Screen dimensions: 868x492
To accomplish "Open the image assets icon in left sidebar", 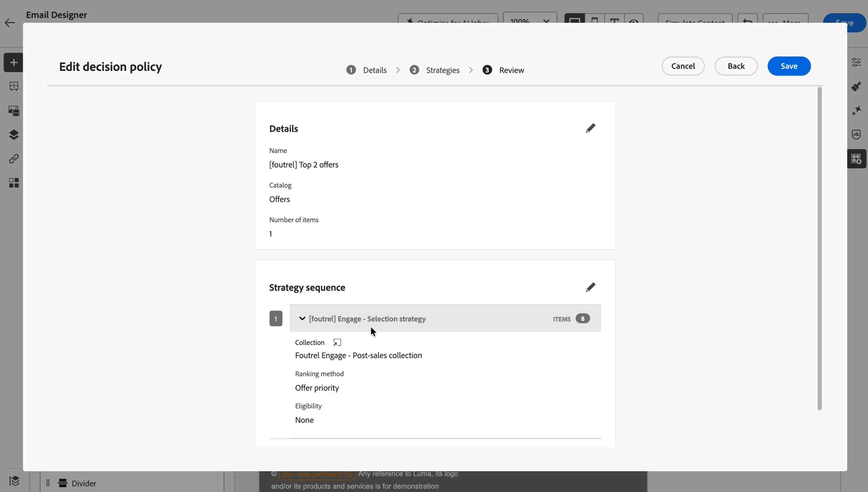I will 14,111.
